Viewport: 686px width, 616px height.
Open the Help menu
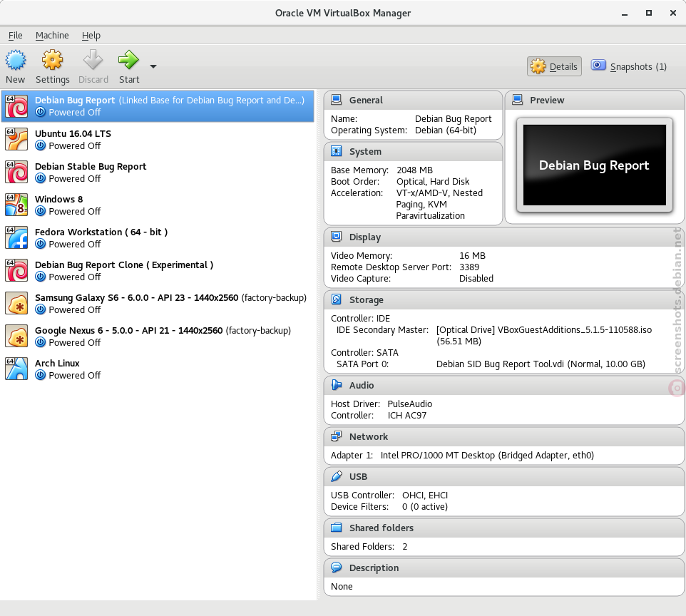[91, 36]
